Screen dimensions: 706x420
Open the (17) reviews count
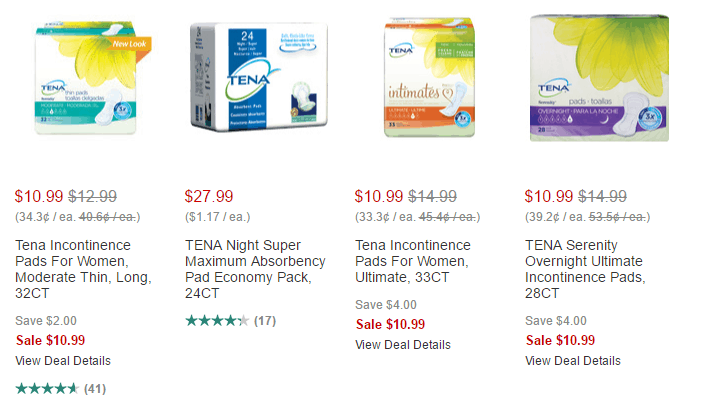(265, 321)
